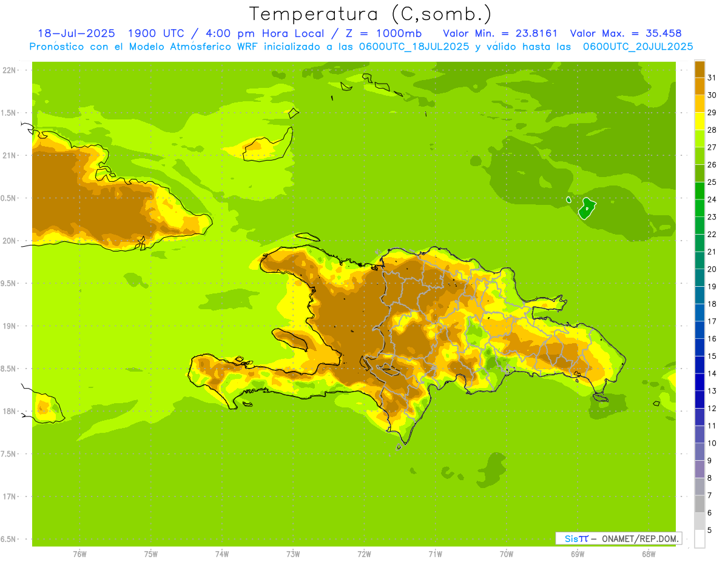Select the '70W' longitude axis label

(x=507, y=554)
